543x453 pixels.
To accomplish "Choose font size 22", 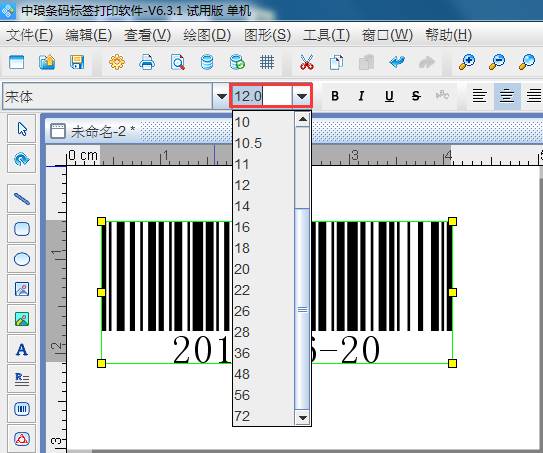I will tap(263, 290).
